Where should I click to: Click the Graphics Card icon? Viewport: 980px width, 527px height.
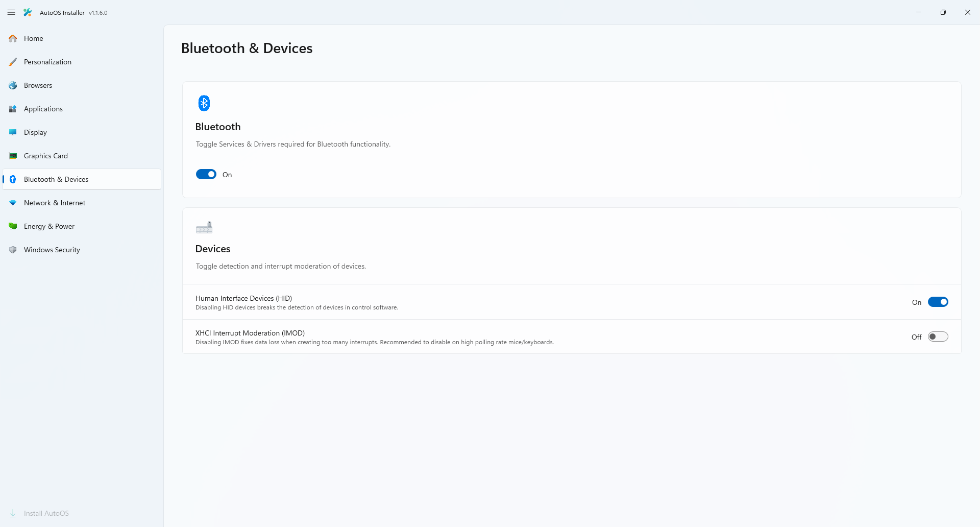(13, 156)
